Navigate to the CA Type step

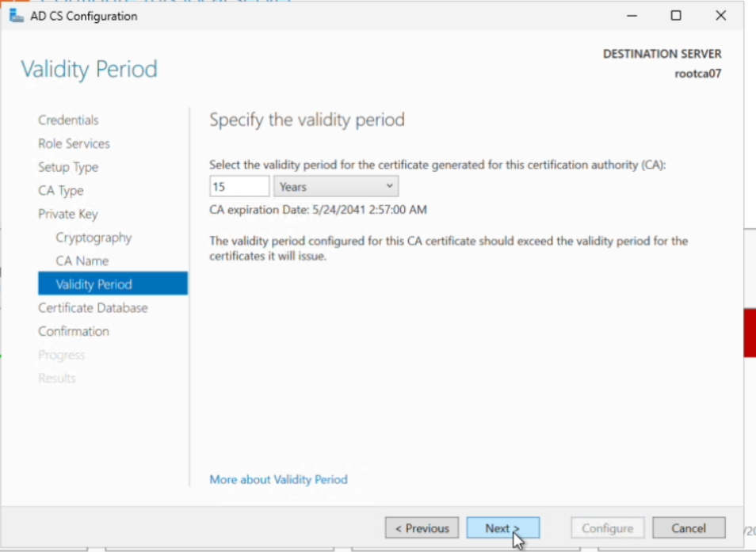61,191
